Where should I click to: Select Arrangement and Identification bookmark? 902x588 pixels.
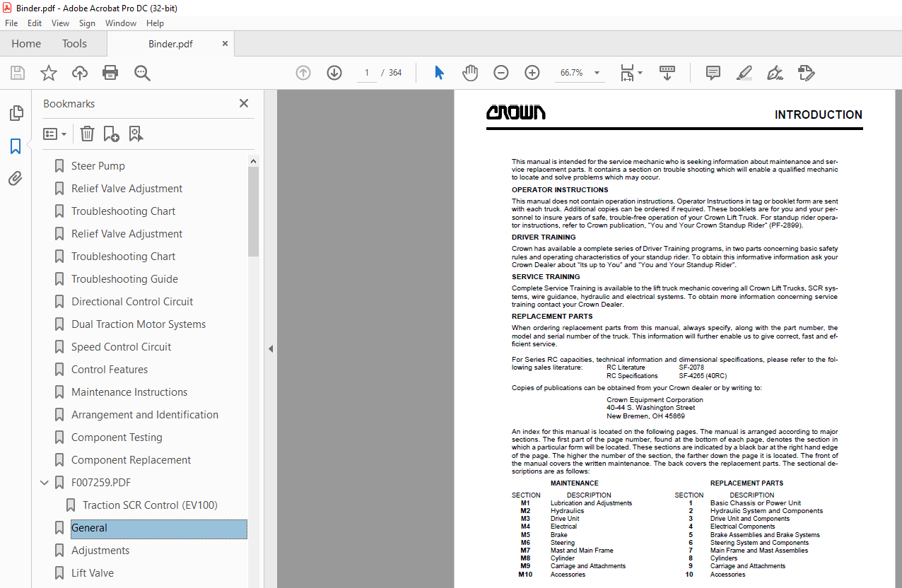click(145, 415)
